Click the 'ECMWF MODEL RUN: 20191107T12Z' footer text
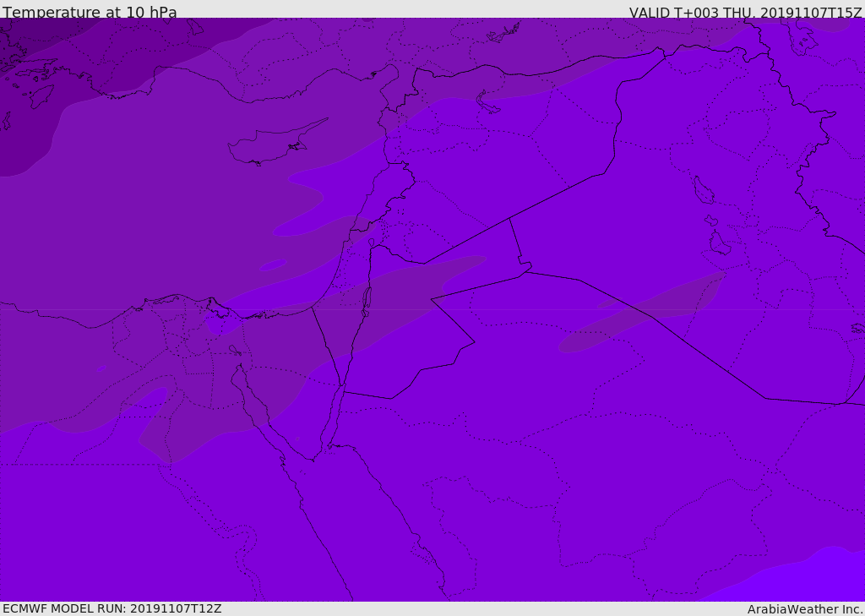 (112, 608)
